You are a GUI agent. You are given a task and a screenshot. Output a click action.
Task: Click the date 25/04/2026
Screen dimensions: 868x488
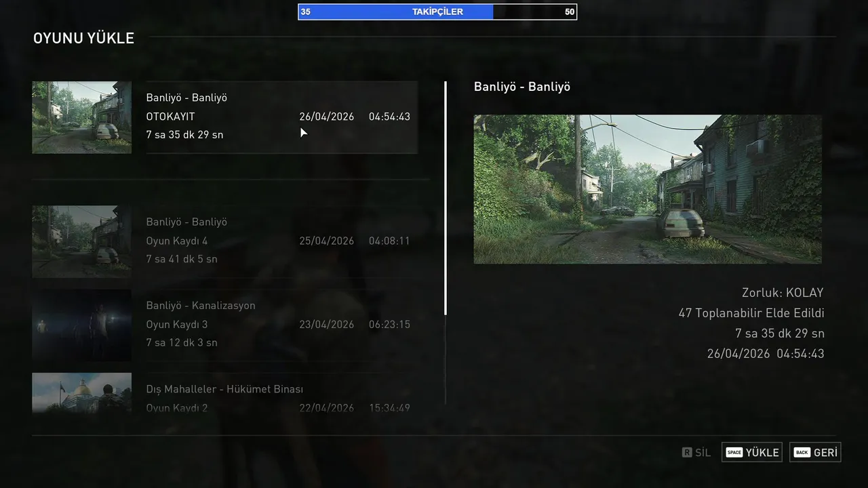[x=327, y=241]
